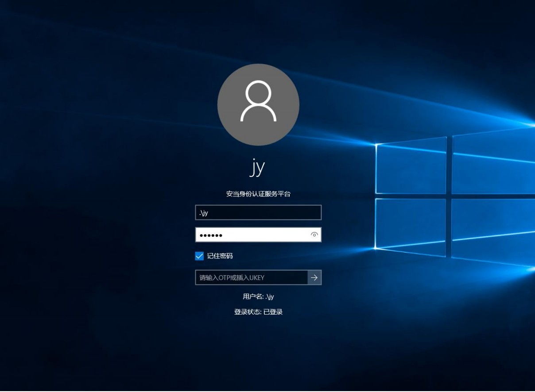Click the 登录状态: 已登录 status text

[x=258, y=312]
